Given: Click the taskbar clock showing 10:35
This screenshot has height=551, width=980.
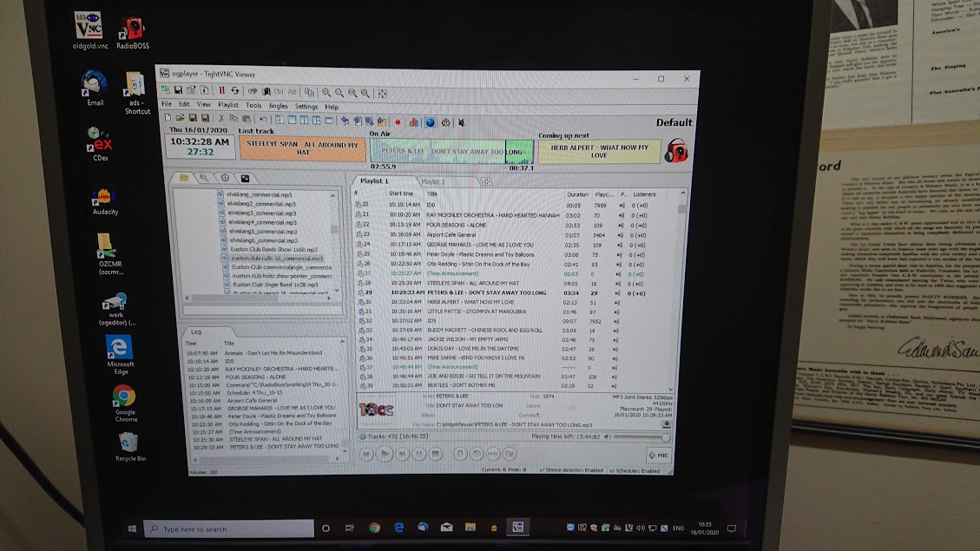Looking at the screenshot, I should (705, 528).
